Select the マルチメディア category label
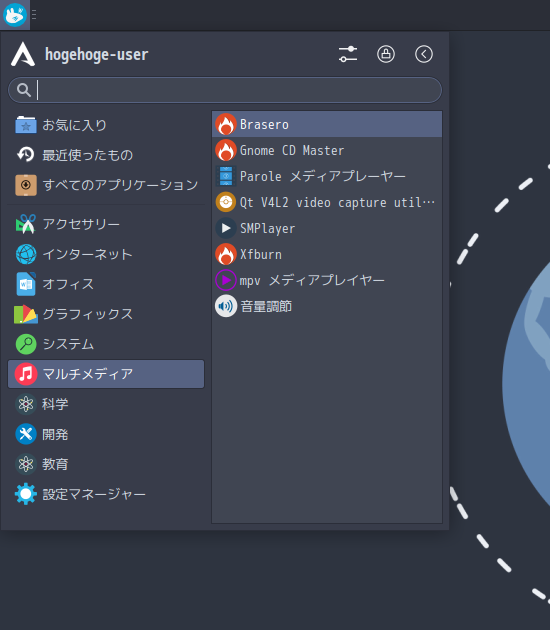Viewport: 550px width, 630px height. pos(88,374)
